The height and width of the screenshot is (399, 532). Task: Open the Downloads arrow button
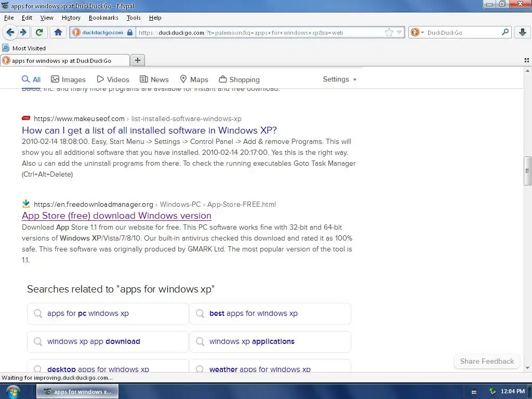click(x=523, y=32)
